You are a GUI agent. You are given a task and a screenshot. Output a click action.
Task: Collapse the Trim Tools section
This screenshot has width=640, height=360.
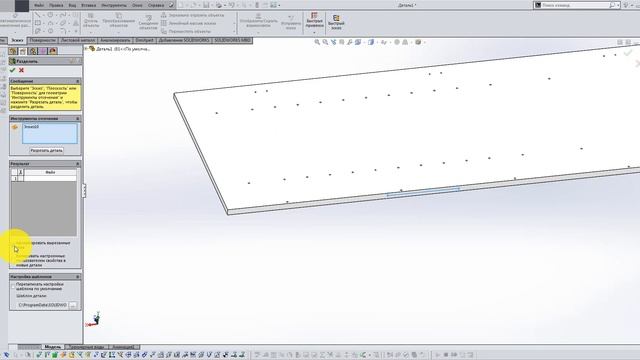coord(78,118)
